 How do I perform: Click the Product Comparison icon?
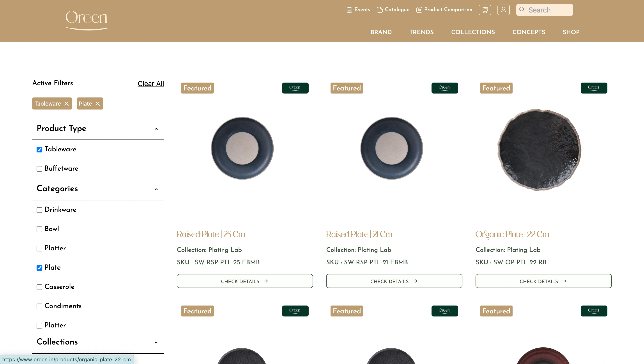click(419, 10)
